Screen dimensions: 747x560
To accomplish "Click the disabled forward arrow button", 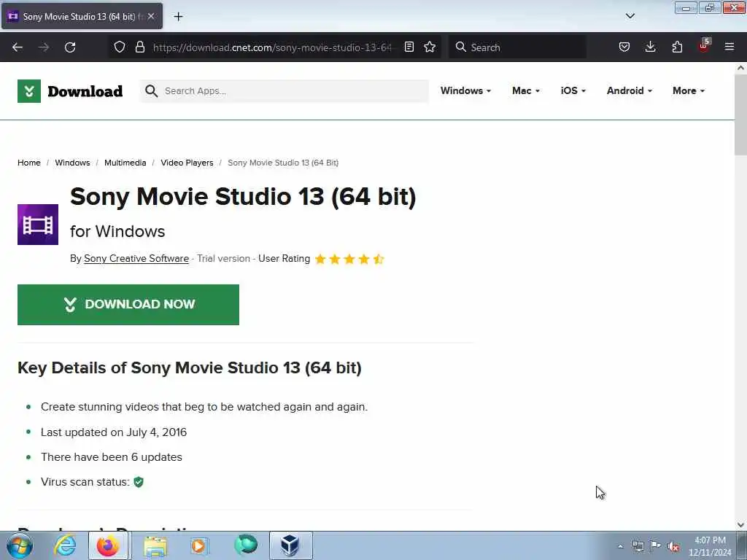I will pos(44,47).
